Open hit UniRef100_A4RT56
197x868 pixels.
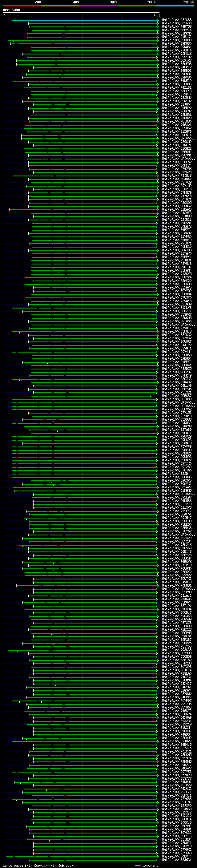177,26
